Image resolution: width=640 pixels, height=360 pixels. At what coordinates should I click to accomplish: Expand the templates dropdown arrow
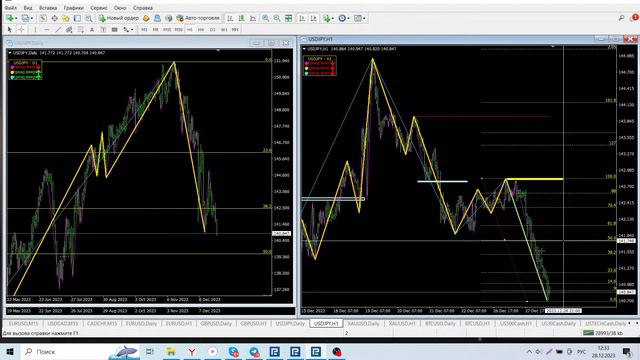364,18
